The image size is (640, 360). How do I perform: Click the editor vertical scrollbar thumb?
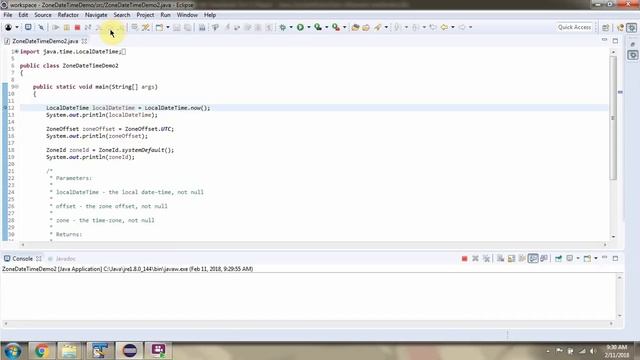[x=613, y=118]
